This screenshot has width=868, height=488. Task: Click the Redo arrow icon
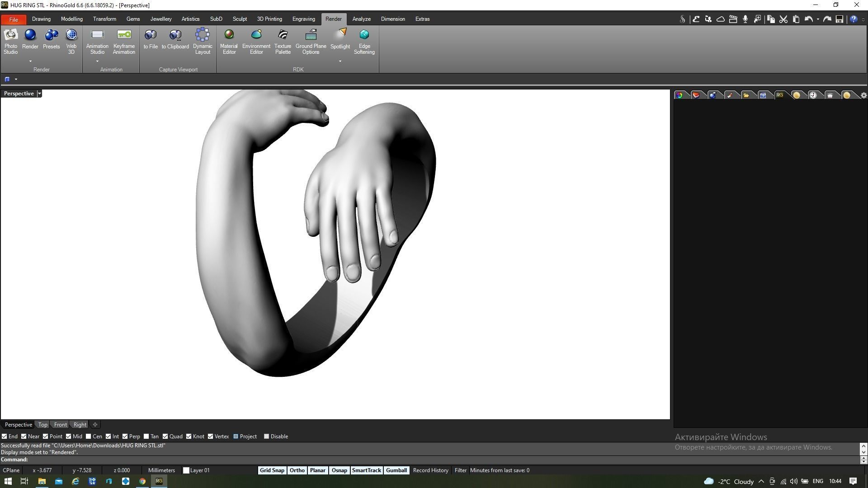point(827,19)
